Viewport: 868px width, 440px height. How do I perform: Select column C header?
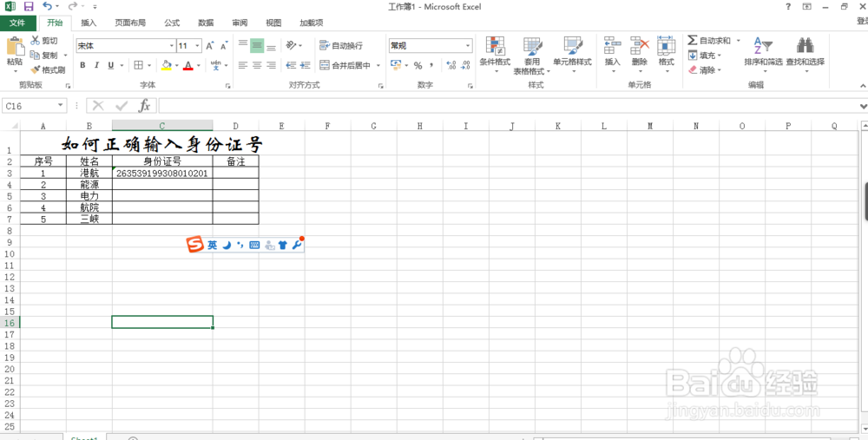[162, 126]
